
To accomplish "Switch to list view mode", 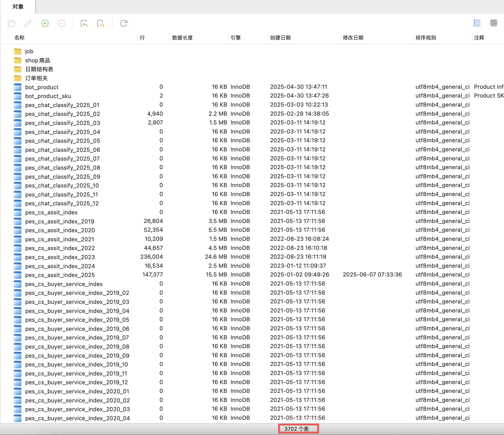I will 477,23.
